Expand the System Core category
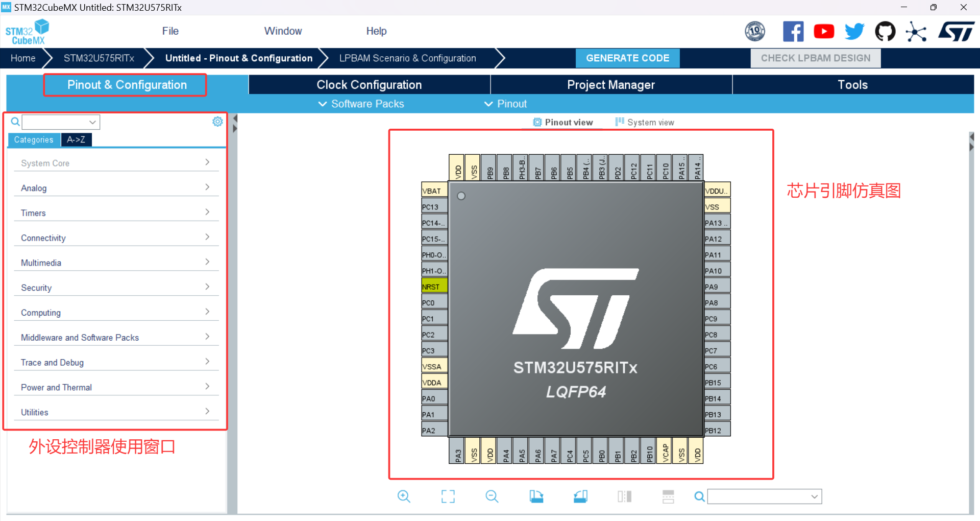Image resolution: width=980 pixels, height=521 pixels. click(116, 163)
